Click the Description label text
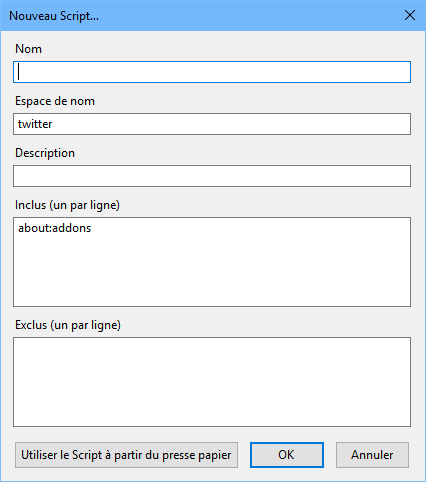 click(45, 153)
